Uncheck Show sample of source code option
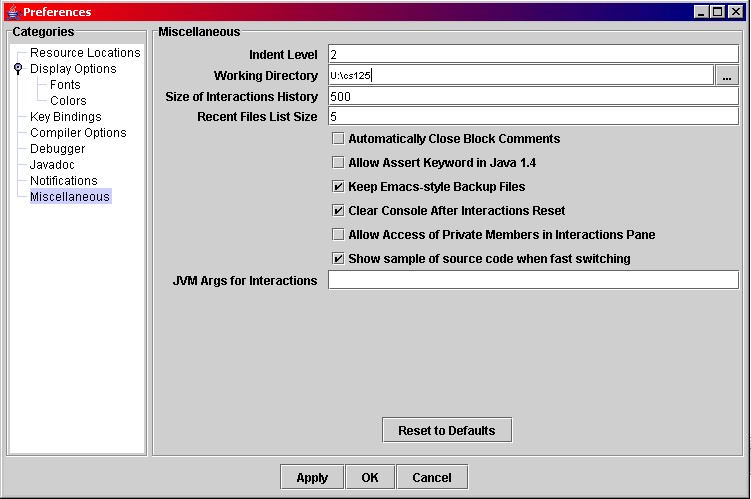Screen dimensions: 751x499 338,259
